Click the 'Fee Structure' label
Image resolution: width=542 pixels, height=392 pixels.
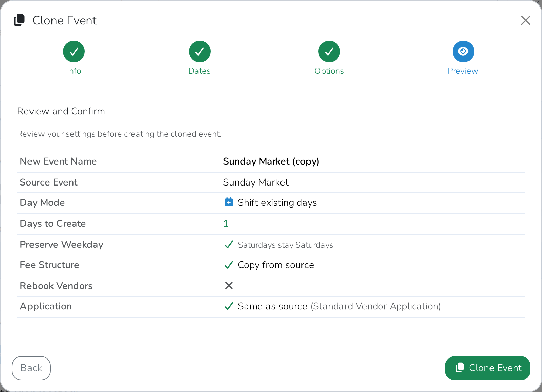click(x=49, y=265)
